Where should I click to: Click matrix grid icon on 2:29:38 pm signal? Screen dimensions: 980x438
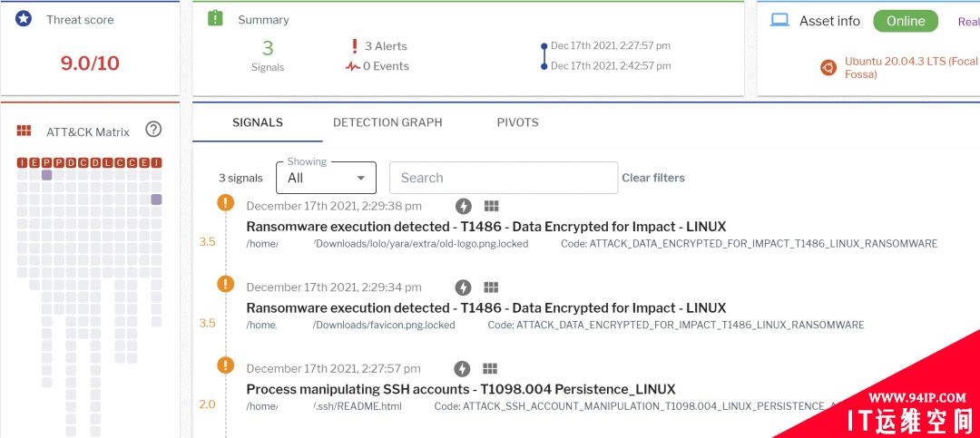[491, 206]
